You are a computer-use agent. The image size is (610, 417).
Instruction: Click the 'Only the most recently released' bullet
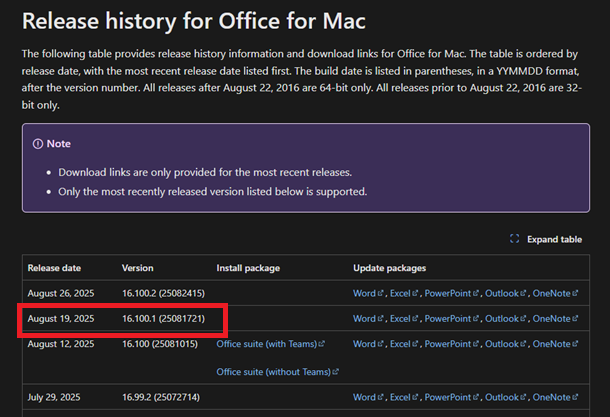pyautogui.click(x=212, y=192)
